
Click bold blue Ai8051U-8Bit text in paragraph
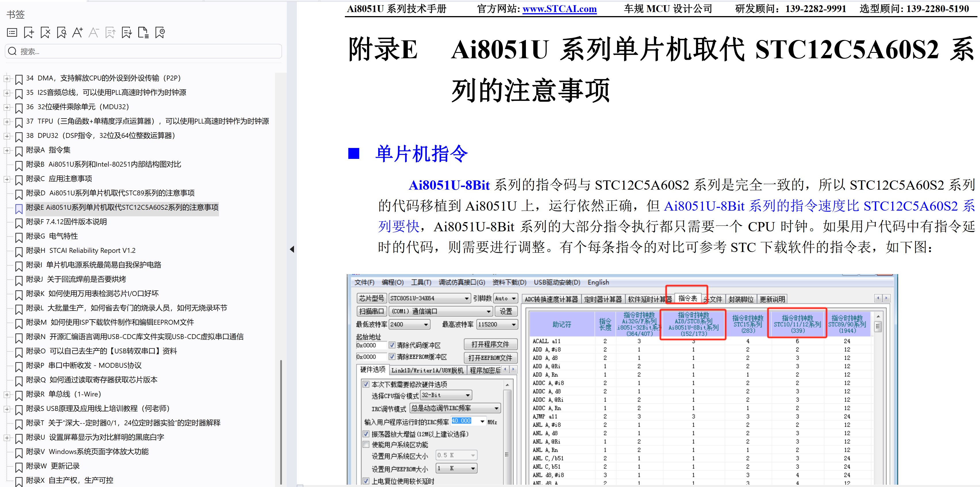coord(449,185)
